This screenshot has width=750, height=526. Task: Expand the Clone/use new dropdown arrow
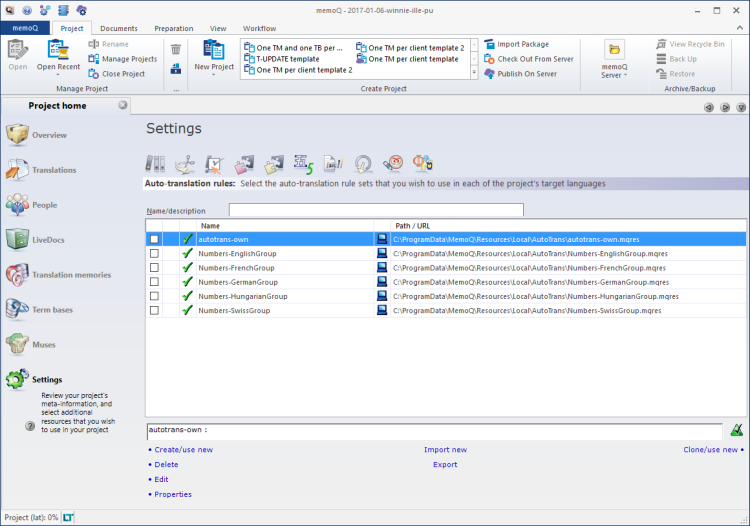[x=740, y=450]
